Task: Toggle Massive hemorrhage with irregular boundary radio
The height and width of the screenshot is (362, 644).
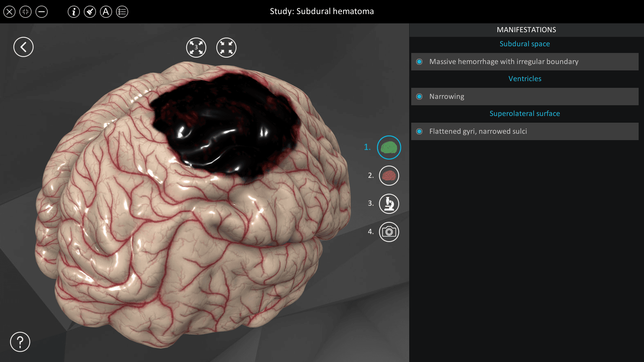Action: click(419, 62)
